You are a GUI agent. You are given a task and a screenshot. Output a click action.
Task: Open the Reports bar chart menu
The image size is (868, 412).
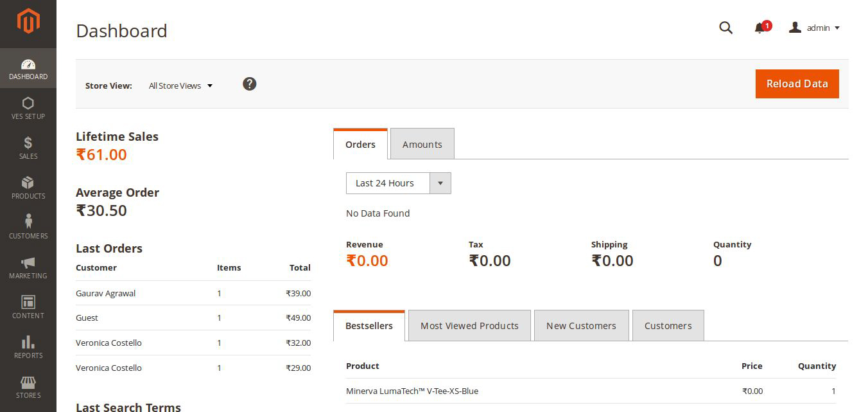click(28, 346)
